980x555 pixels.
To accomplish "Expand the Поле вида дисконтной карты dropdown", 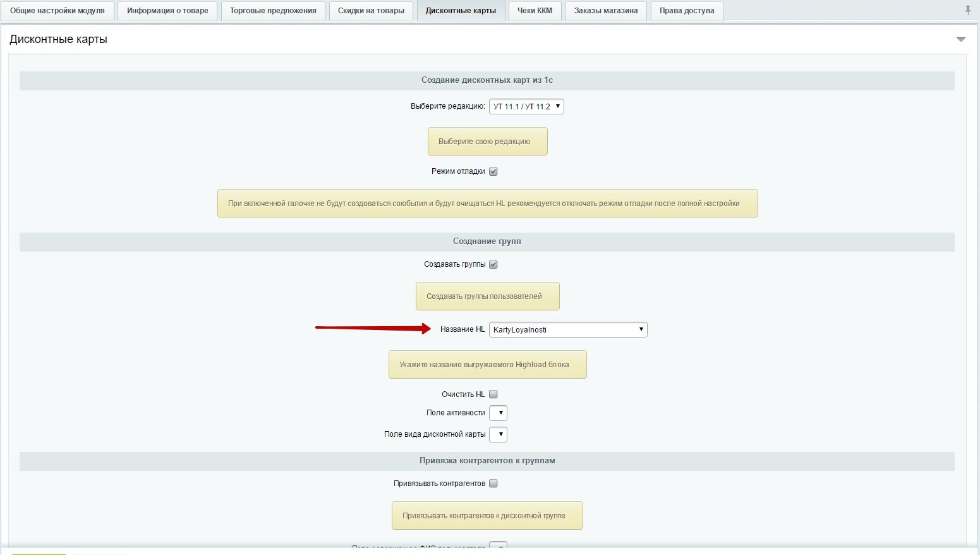I will (499, 434).
